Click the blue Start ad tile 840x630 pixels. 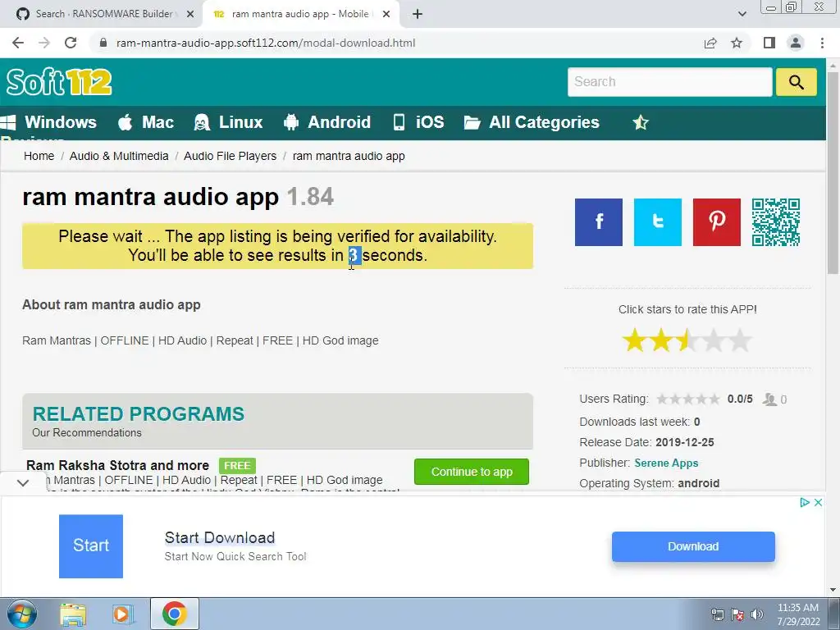(90, 546)
